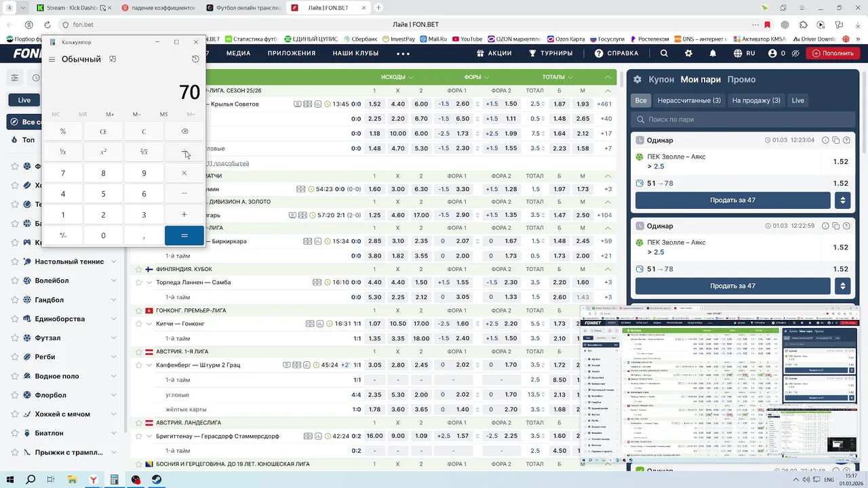Screen dimensions: 868x488
Task: Open the ИСХОДЫ column dropdown
Action: click(397, 77)
